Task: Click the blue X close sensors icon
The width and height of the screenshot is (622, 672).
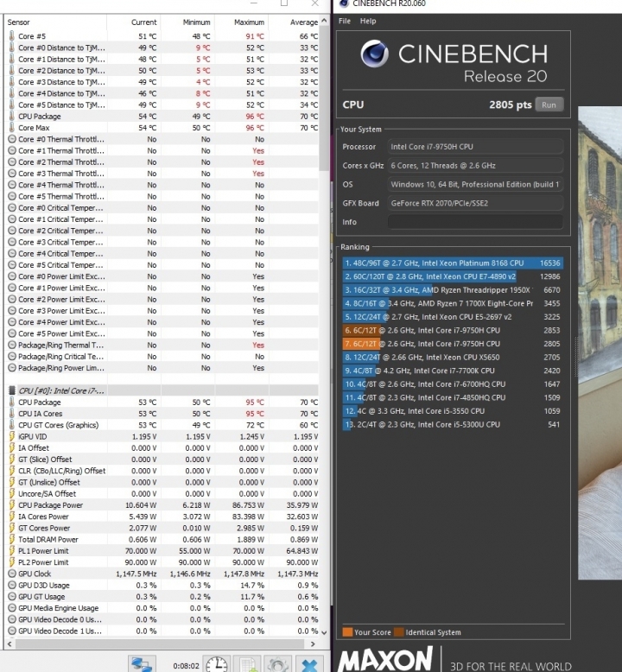Action: click(309, 665)
